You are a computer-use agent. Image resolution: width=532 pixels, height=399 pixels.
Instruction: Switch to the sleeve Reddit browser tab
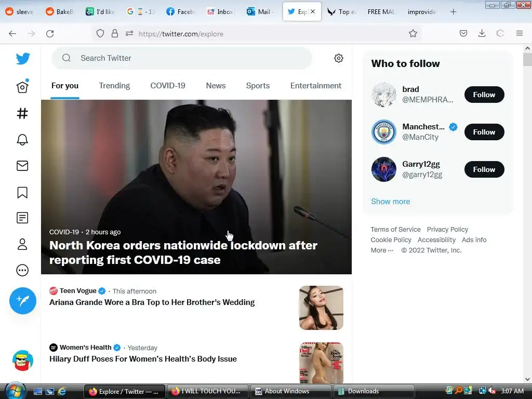coord(20,12)
